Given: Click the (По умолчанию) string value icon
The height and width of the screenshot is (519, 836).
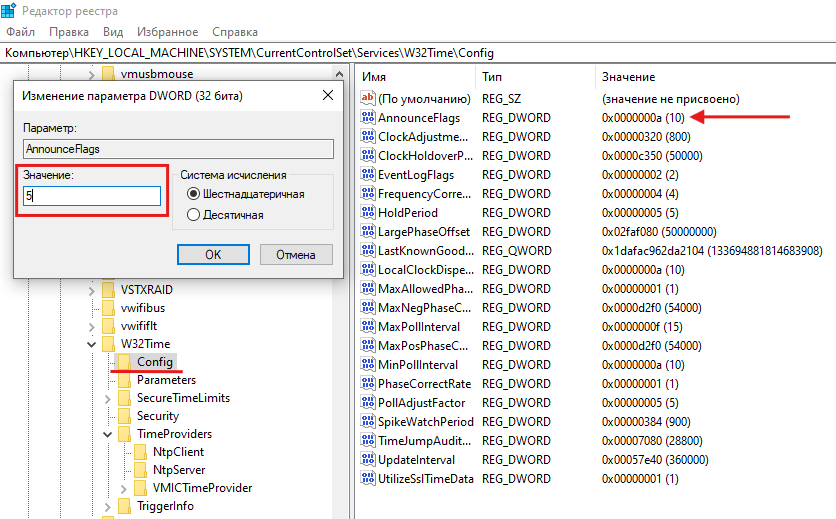Looking at the screenshot, I should click(x=367, y=99).
